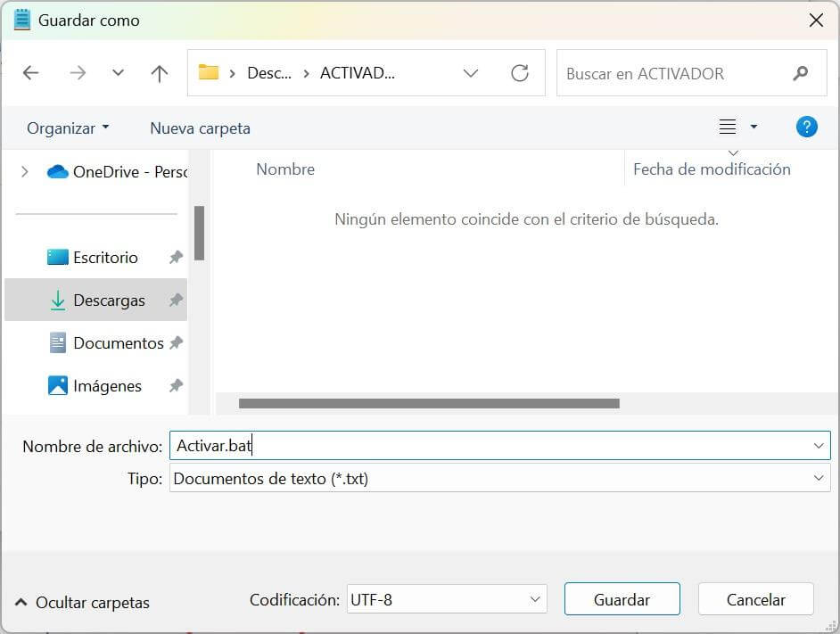Click the Buscar en ACTIVADOR search box

[x=678, y=73]
